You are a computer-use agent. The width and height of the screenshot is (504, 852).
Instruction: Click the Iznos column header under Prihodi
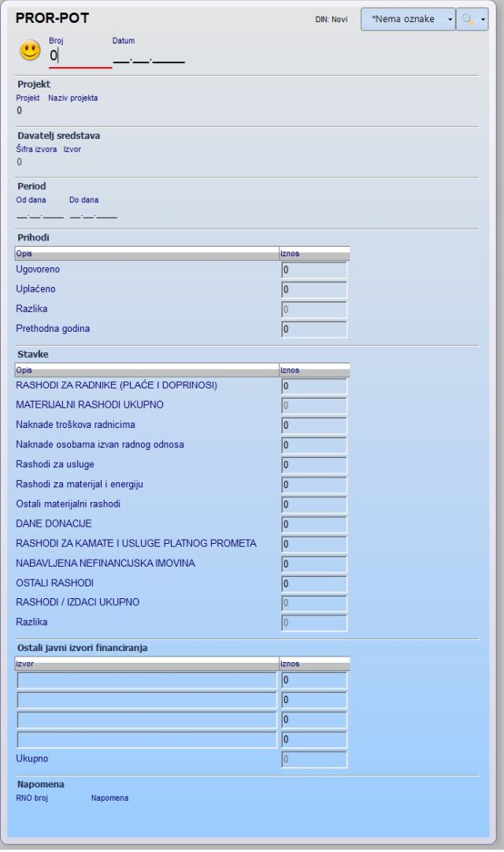tap(314, 254)
